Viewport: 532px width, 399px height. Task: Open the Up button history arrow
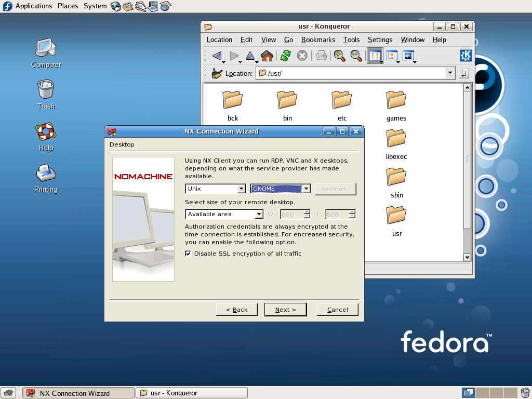257,62
